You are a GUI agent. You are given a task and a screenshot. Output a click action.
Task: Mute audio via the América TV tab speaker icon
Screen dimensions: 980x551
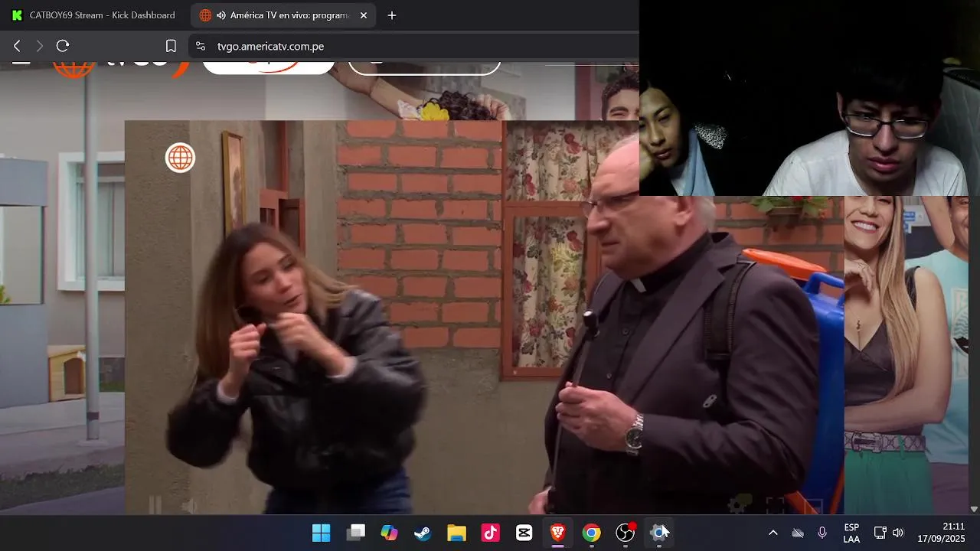pos(221,15)
